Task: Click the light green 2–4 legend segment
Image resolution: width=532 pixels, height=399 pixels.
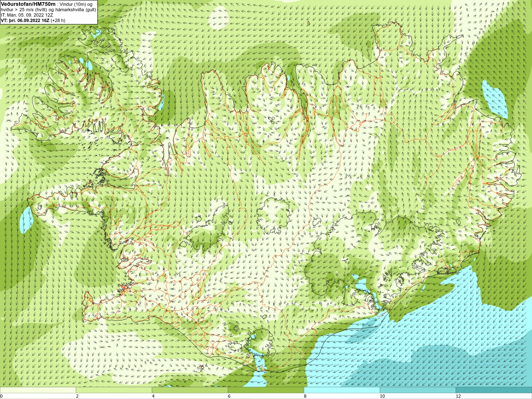Action: coord(114,390)
